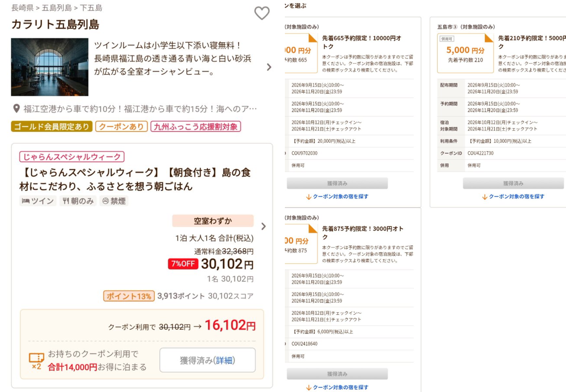This screenshot has width=566, height=392.
Task: Click the location pin icon near access info
Action: pyautogui.click(x=16, y=109)
